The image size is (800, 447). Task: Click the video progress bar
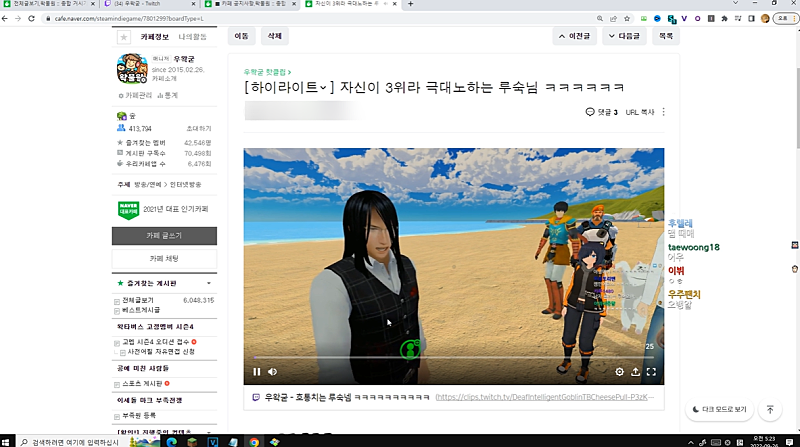click(450, 357)
